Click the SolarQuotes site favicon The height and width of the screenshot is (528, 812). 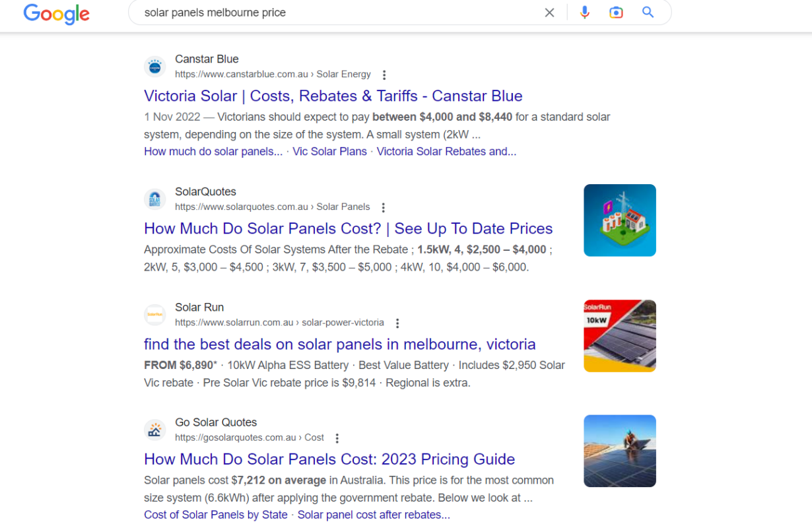coord(154,199)
